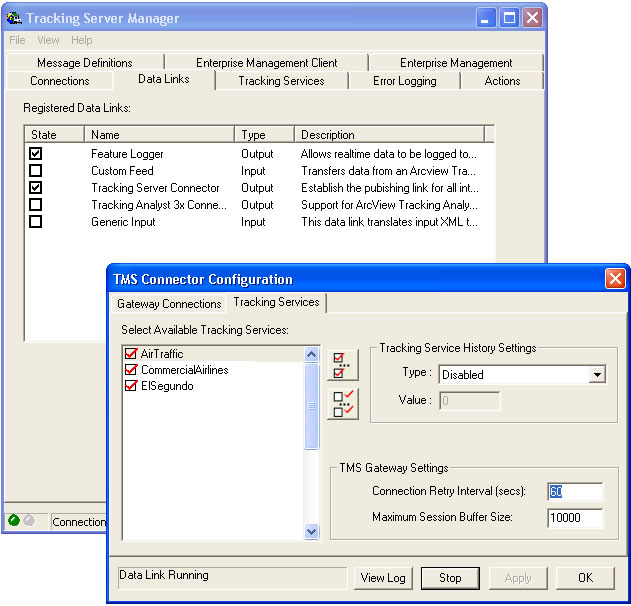Close the TMS Connector Configuration dialog
This screenshot has width=631, height=606.
[x=615, y=278]
